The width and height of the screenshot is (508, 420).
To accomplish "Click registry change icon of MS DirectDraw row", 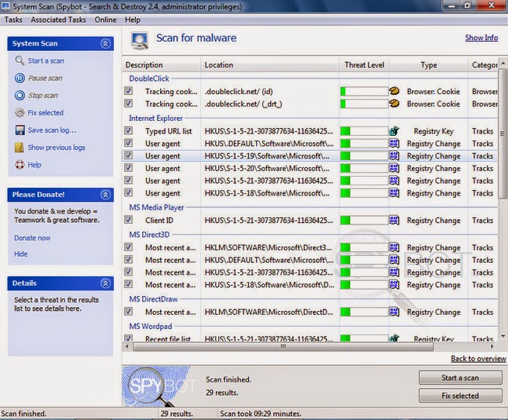I will pos(394,312).
